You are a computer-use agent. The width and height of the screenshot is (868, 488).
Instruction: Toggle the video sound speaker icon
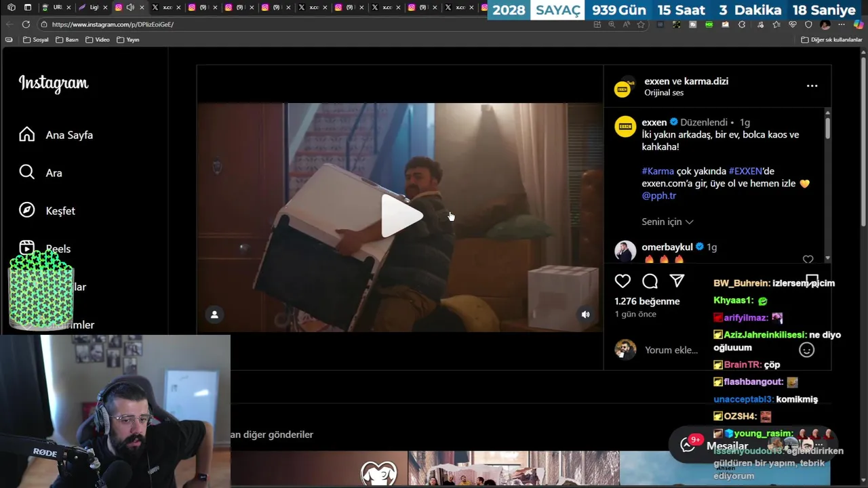point(585,314)
